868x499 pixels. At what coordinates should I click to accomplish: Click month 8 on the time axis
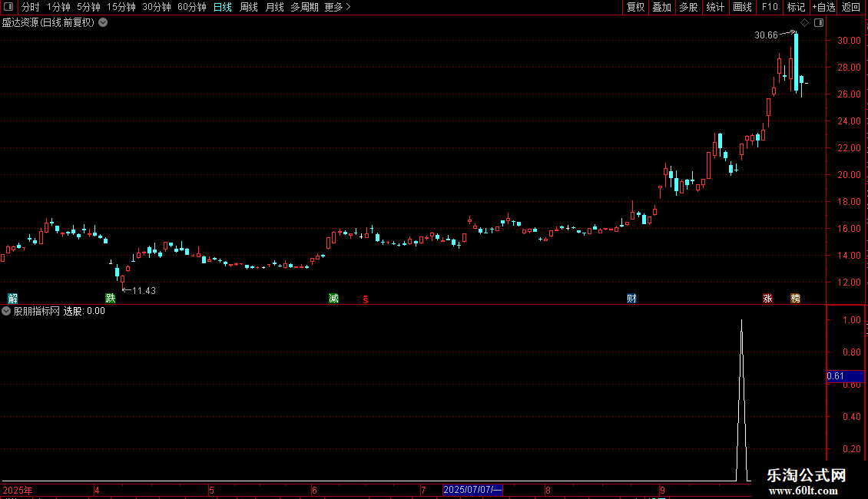[548, 490]
